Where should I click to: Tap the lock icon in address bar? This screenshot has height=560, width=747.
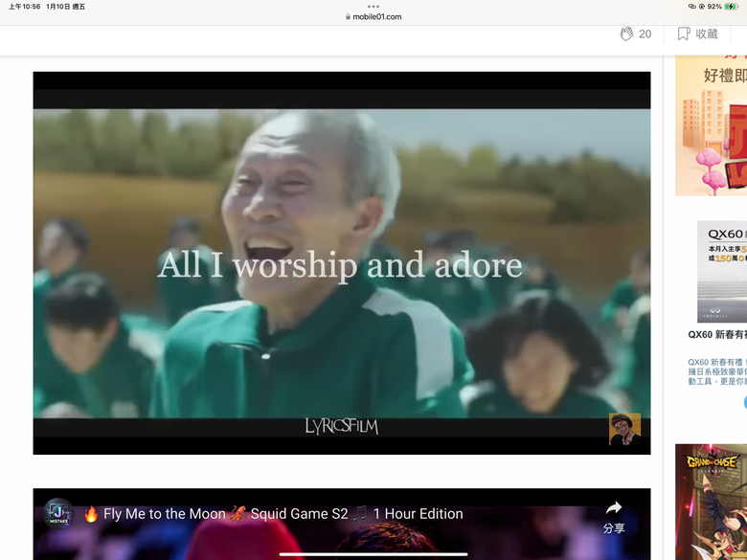(x=349, y=16)
